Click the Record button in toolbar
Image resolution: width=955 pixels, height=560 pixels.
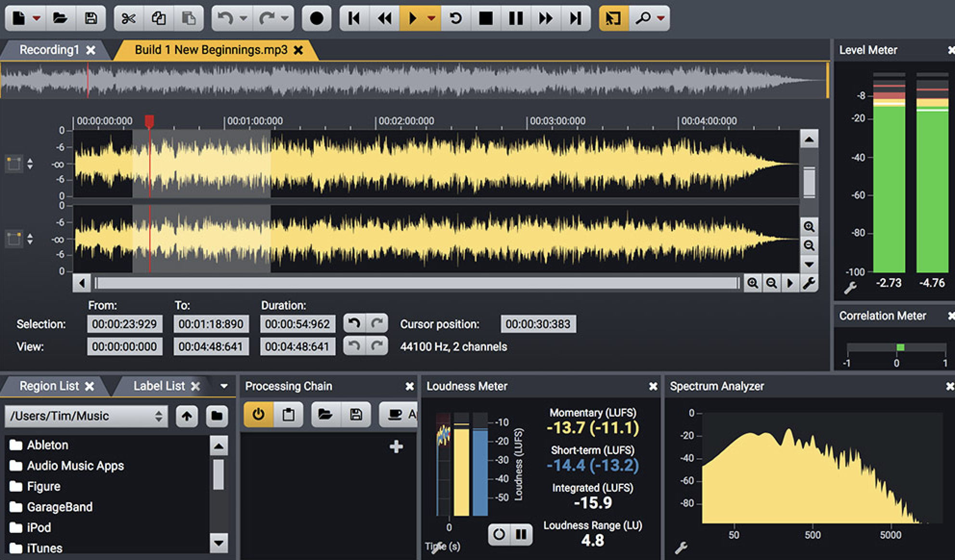coord(317,17)
